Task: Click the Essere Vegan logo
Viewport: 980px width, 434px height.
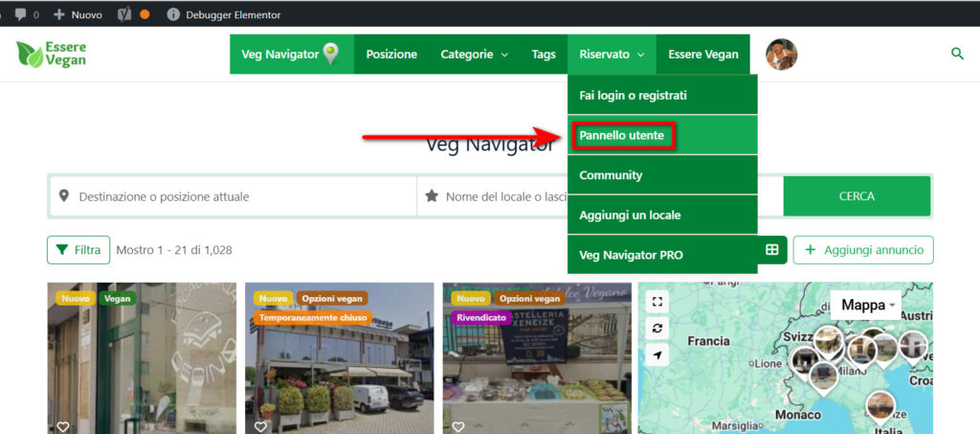Action: pos(53,55)
